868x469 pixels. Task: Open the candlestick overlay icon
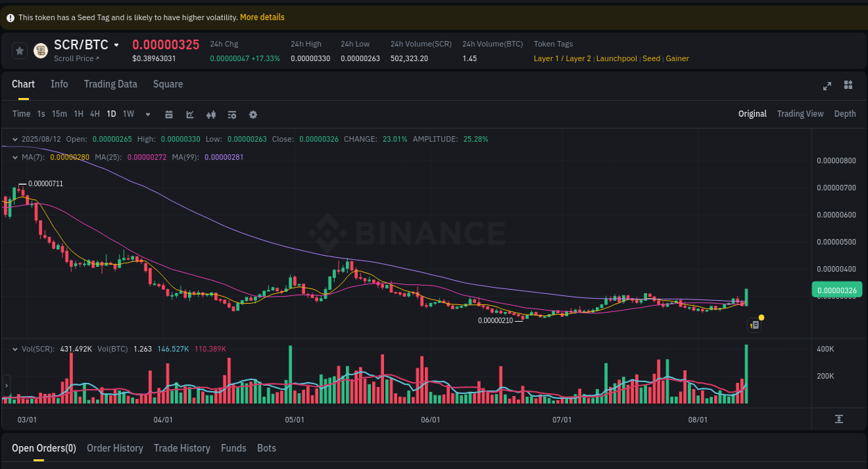211,114
